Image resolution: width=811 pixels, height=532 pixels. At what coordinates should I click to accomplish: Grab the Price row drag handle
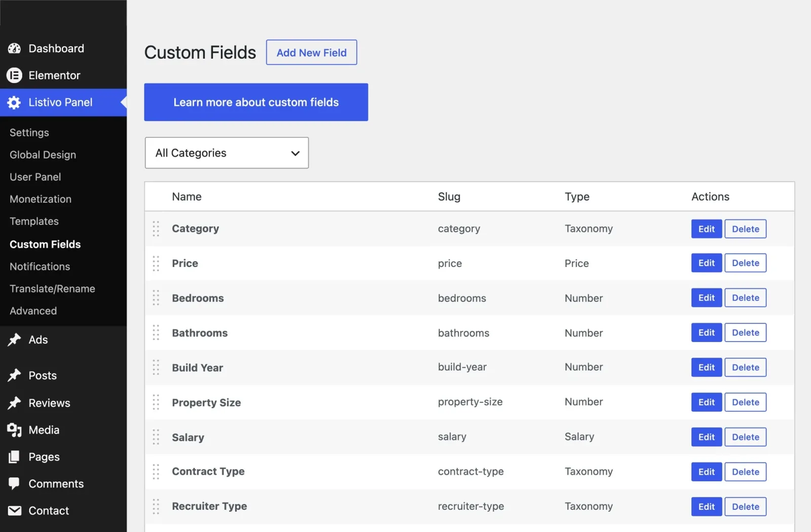[156, 263]
